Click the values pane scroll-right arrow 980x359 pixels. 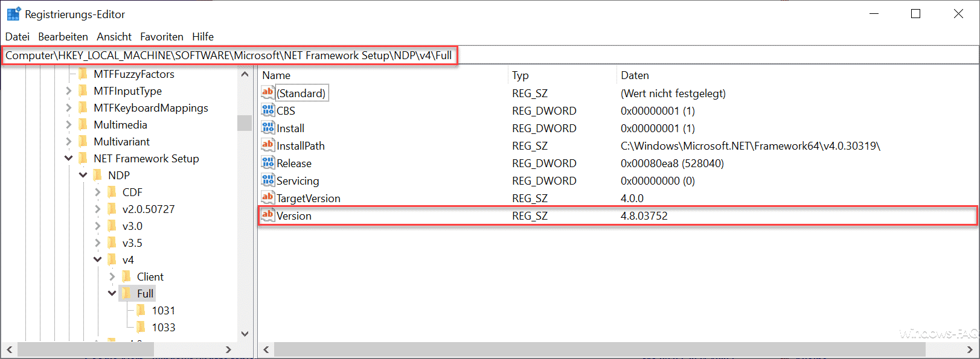[x=970, y=349]
